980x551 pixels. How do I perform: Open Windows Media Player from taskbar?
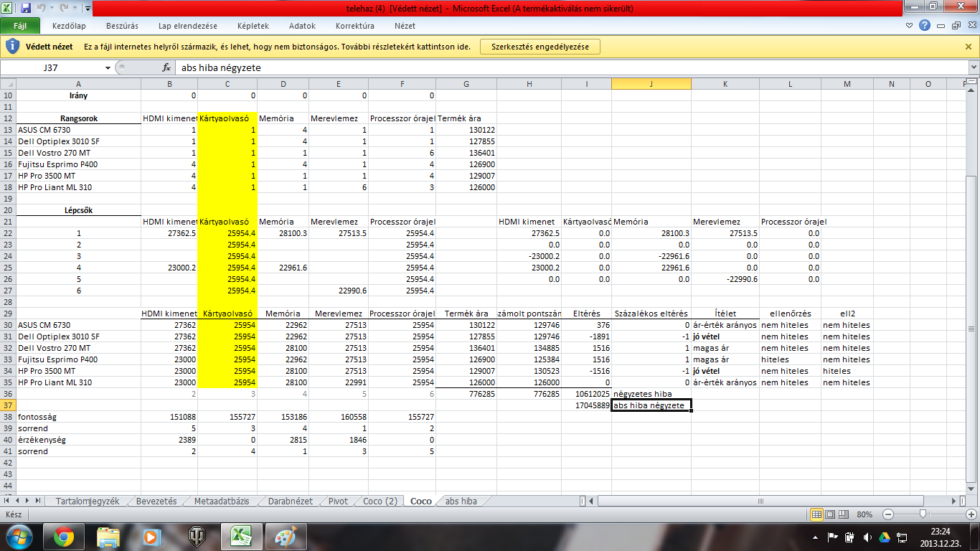click(x=152, y=536)
